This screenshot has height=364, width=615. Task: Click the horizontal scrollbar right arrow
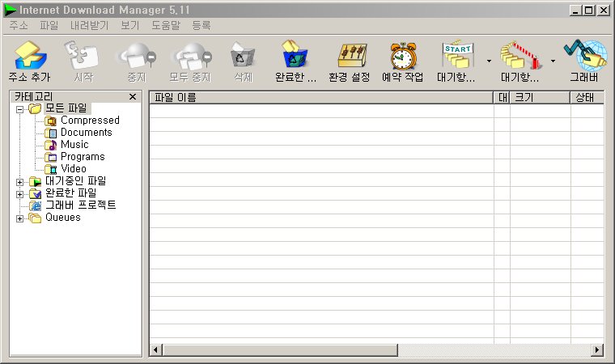click(597, 349)
